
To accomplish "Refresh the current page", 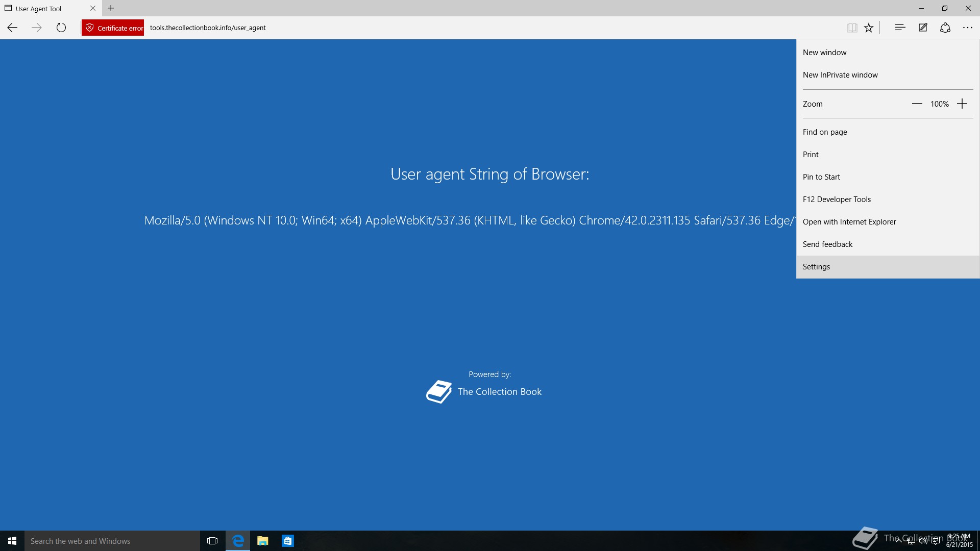I will point(61,28).
